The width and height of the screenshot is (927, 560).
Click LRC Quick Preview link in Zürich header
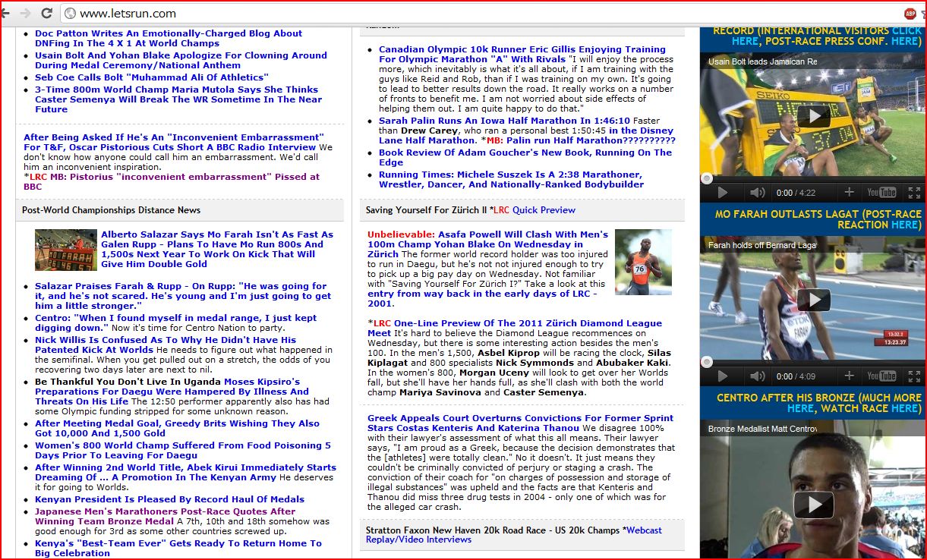[x=534, y=210]
